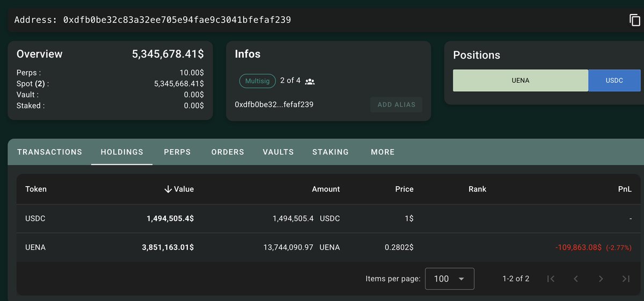Go to next page chevron
Screen dimensions: 644x301
(601, 278)
